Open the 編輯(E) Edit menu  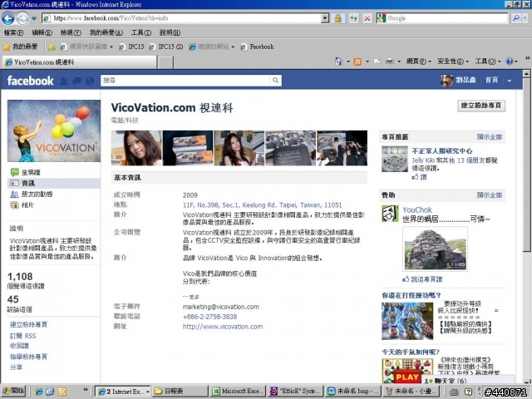(42, 33)
